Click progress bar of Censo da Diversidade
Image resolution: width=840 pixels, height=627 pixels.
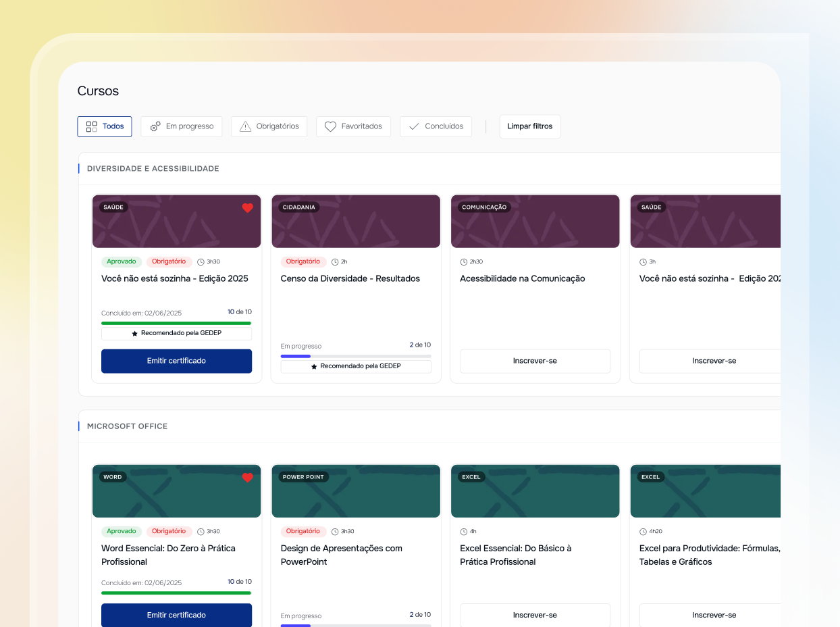tap(356, 356)
